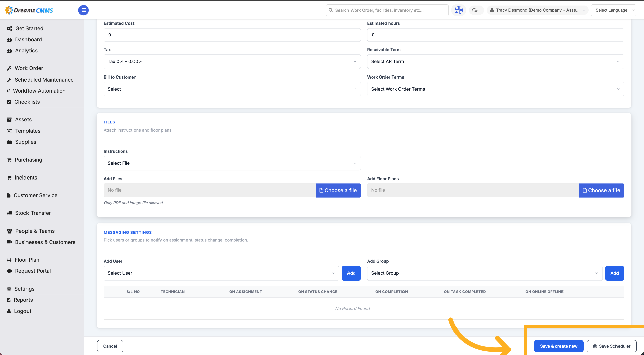
Task: Click the Assets archive box icon
Action: click(9, 120)
